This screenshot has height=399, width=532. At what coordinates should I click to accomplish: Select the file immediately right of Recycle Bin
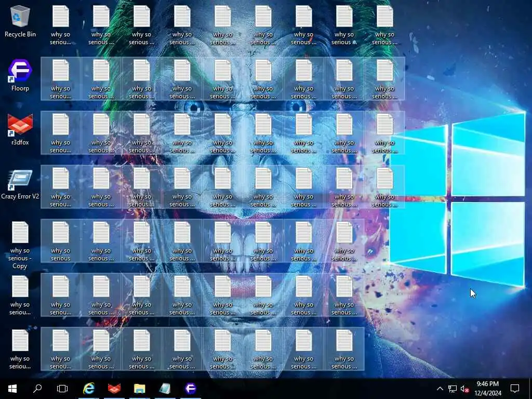coord(61,25)
